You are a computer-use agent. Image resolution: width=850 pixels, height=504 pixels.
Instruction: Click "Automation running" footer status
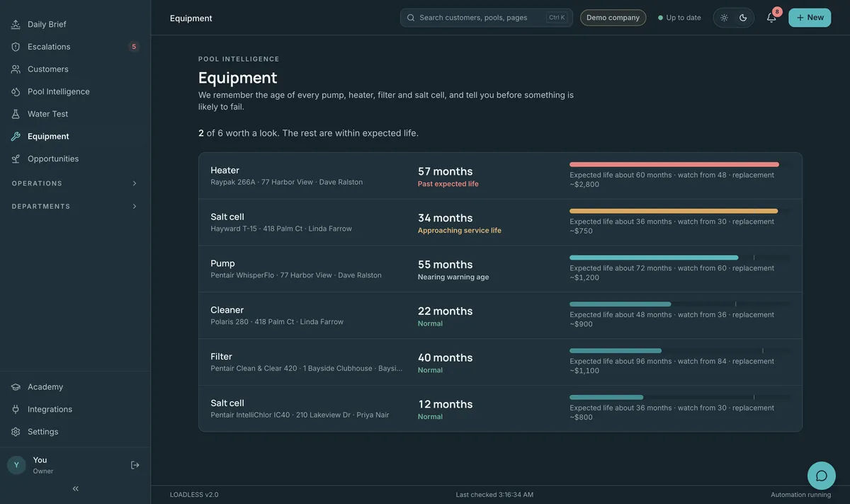coord(801,495)
